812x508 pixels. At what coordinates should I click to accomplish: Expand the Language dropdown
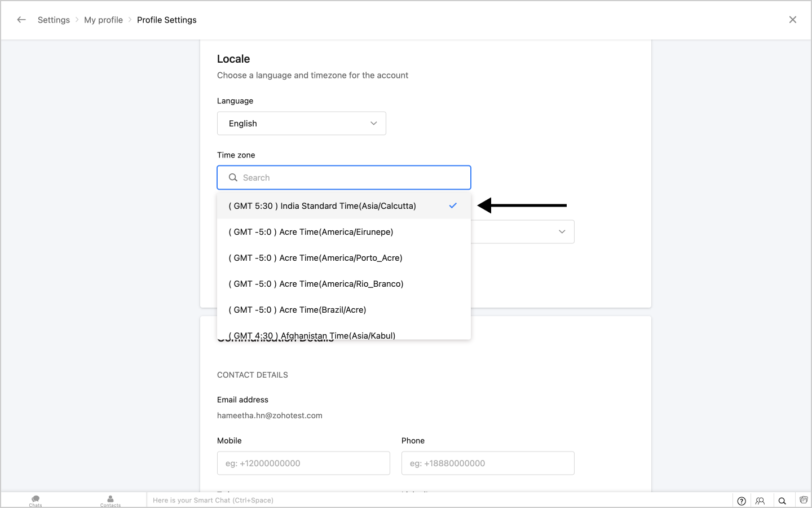[x=302, y=124]
